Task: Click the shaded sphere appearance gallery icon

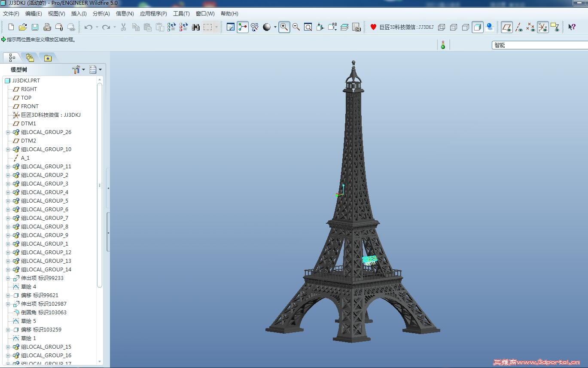Action: (267, 27)
